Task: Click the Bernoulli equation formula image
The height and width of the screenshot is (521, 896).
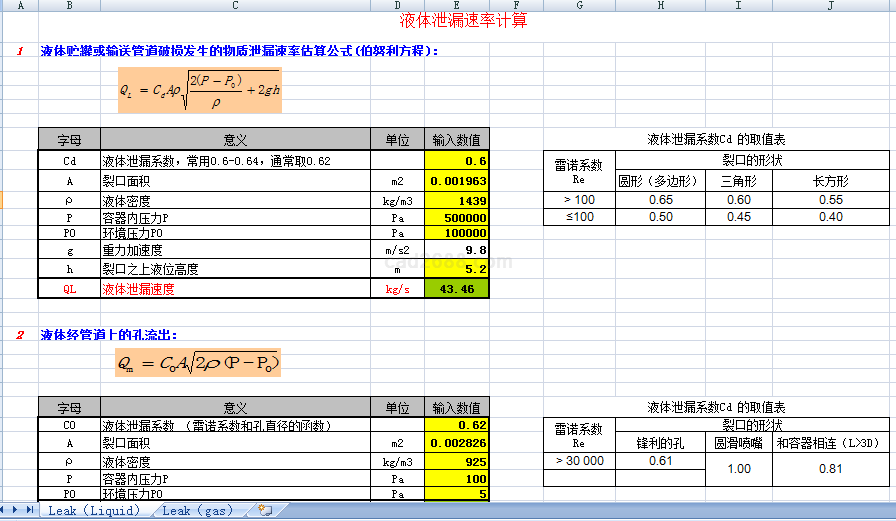Action: (199, 92)
